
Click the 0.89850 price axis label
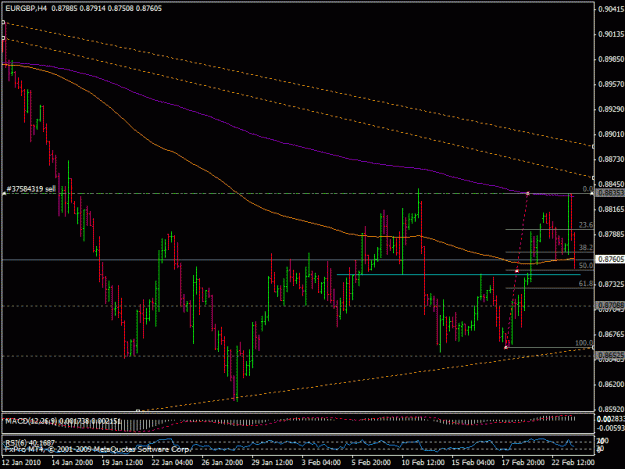tap(611, 59)
